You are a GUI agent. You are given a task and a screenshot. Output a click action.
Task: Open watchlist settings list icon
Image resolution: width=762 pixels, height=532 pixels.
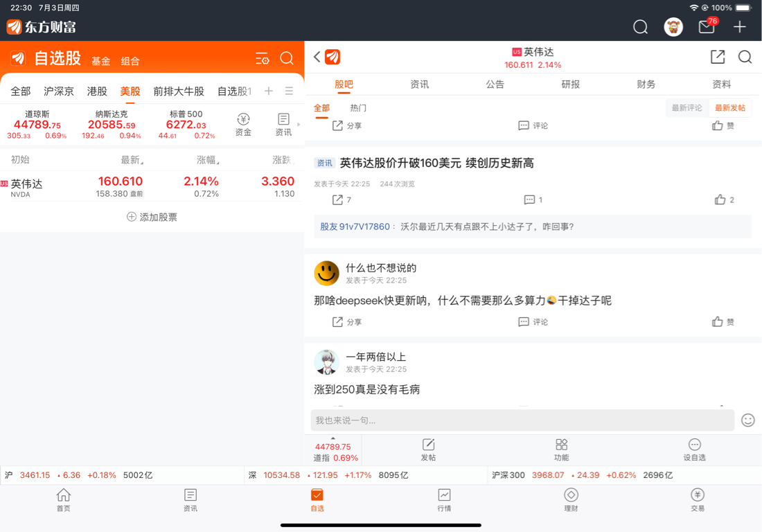pos(263,59)
